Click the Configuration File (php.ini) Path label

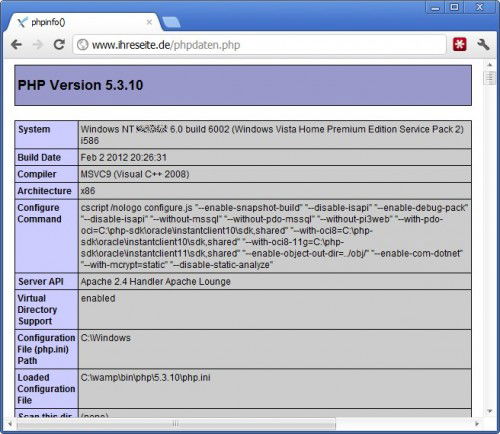46,349
